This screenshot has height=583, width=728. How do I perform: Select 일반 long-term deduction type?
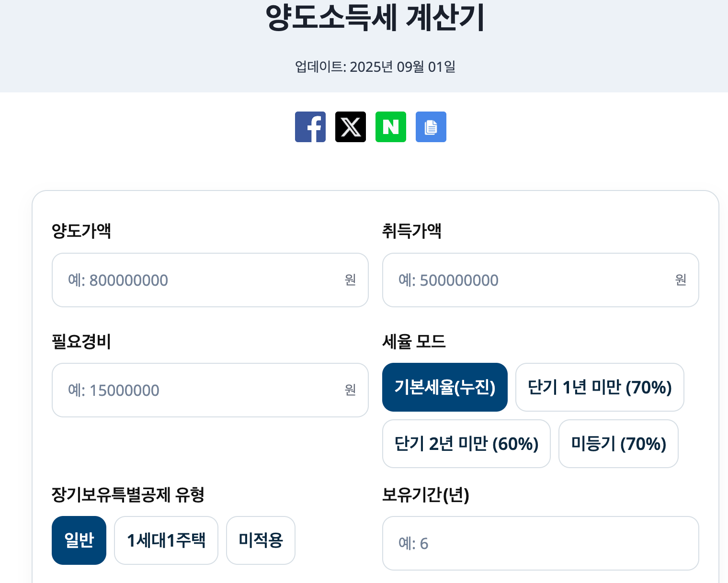point(79,540)
